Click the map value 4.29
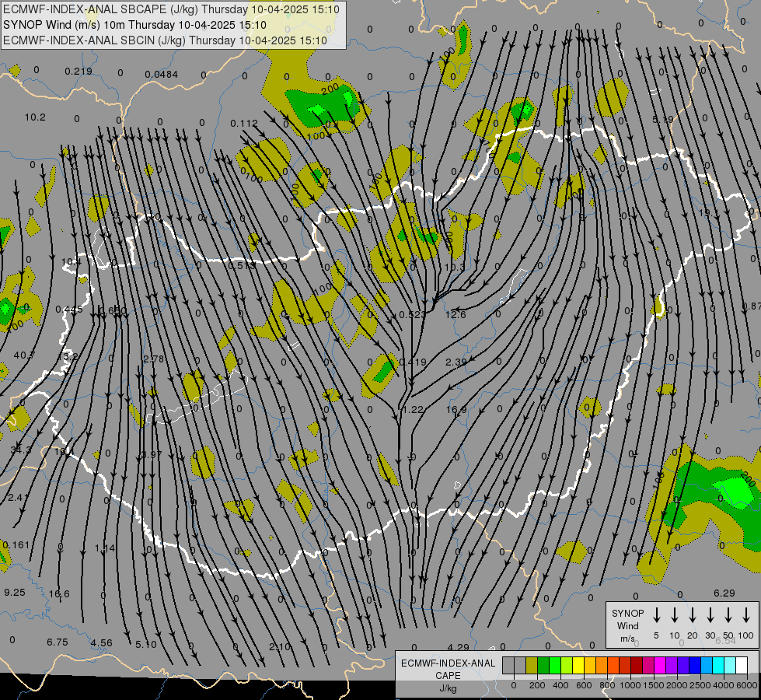Viewport: 761px width, 700px height. coord(458,648)
